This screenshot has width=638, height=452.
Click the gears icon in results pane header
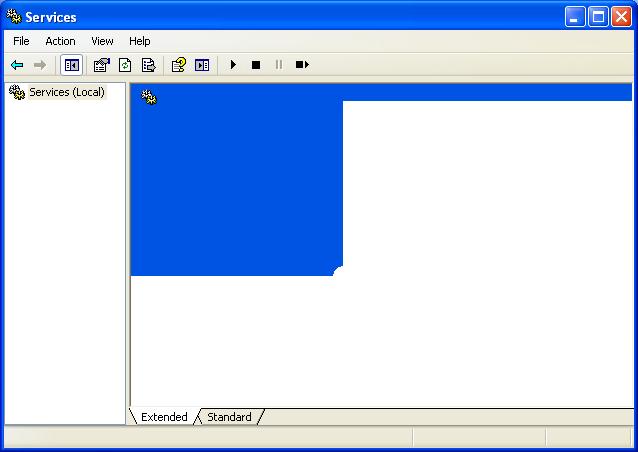tap(149, 97)
